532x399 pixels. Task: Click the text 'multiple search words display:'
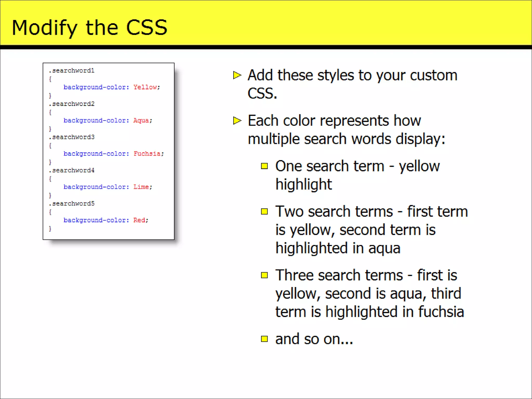coord(346,139)
